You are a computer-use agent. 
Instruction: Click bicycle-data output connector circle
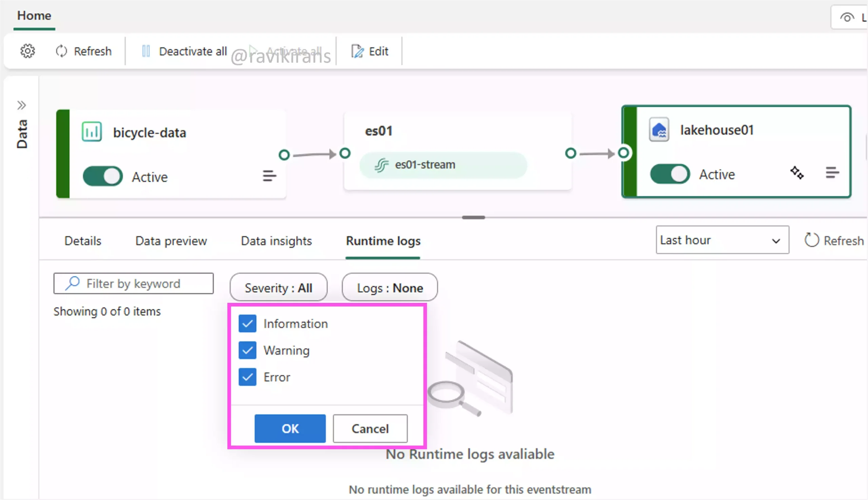pos(284,155)
